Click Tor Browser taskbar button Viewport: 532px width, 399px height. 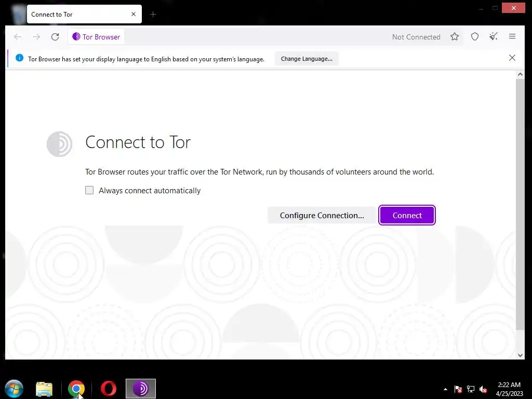point(140,389)
